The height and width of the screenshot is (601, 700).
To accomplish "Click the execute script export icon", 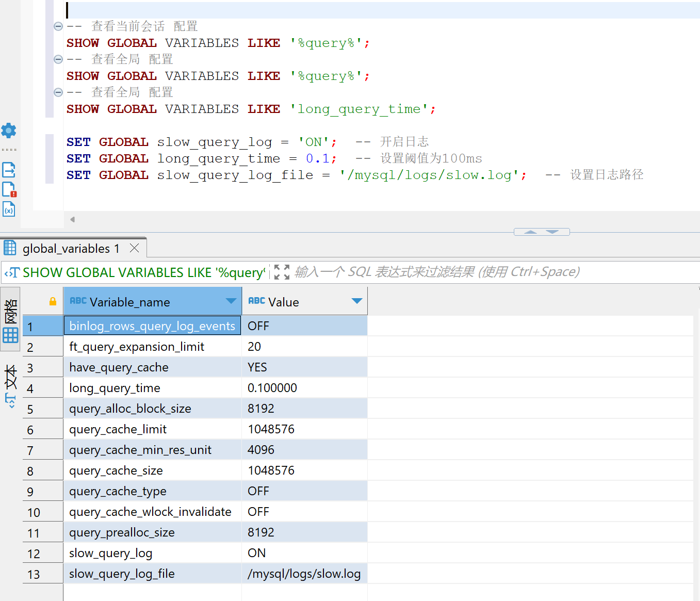I will tap(9, 169).
